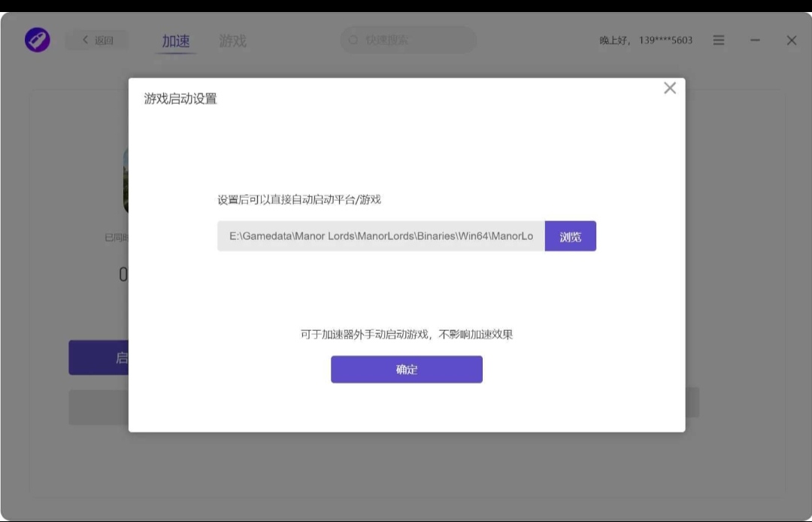Focus the 快速搜索 search field
Screen dimensions: 812x522
point(414,40)
